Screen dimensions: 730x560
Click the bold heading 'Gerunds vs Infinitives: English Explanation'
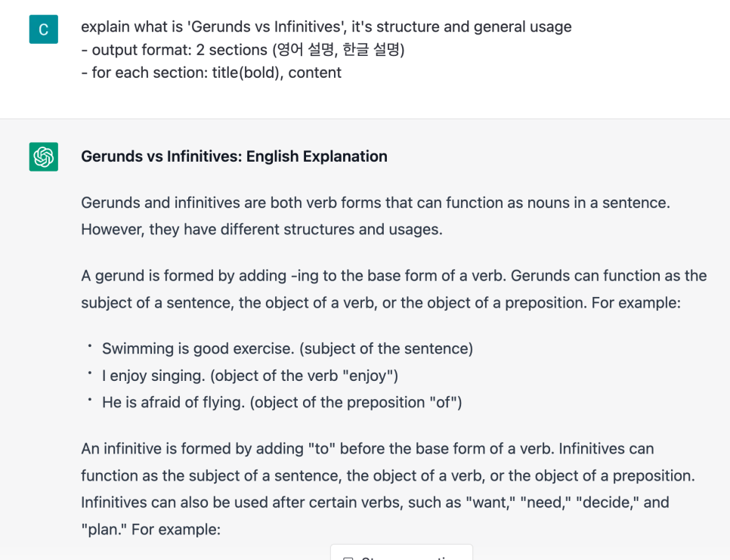point(234,156)
